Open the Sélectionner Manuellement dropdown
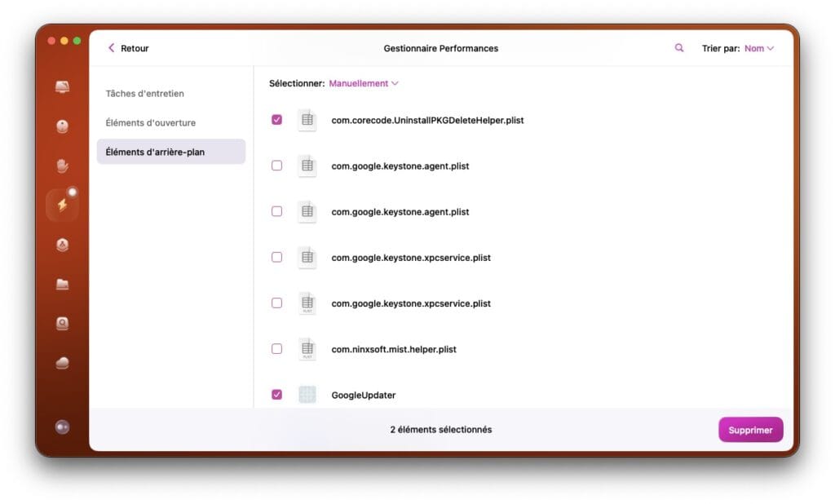The width and height of the screenshot is (835, 504). point(363,84)
